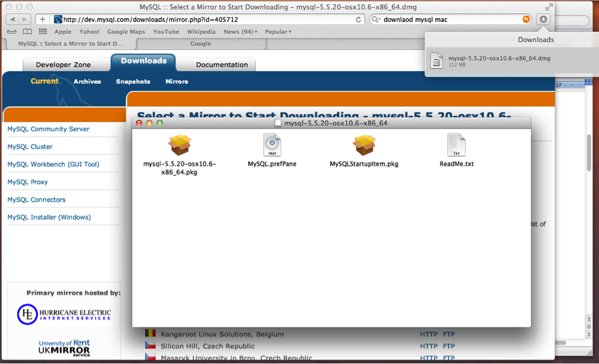Click the Safari back navigation button

(x=12, y=19)
